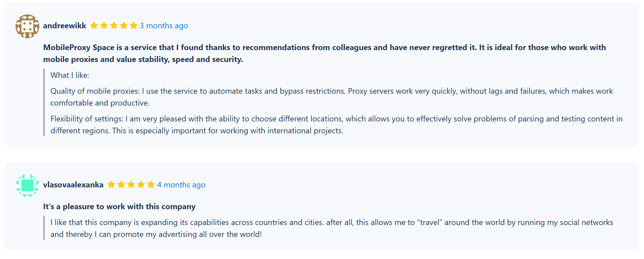Click the fifth star in andreewikk's rating

coord(134,26)
